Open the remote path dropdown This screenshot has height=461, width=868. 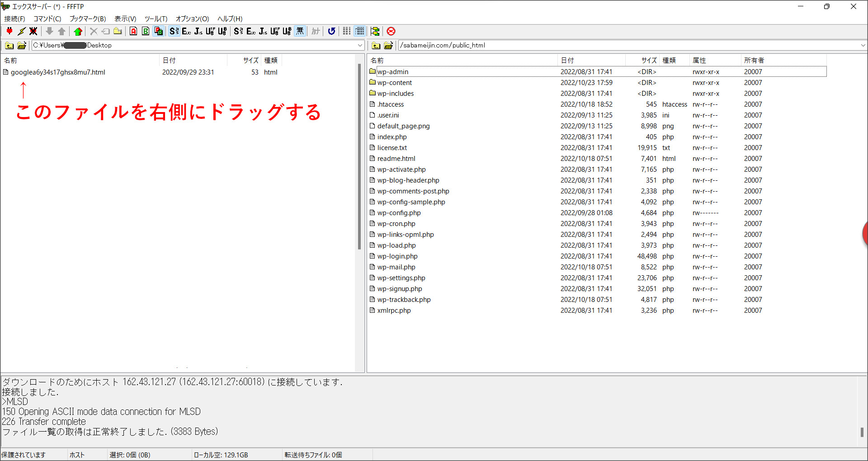[x=863, y=45]
